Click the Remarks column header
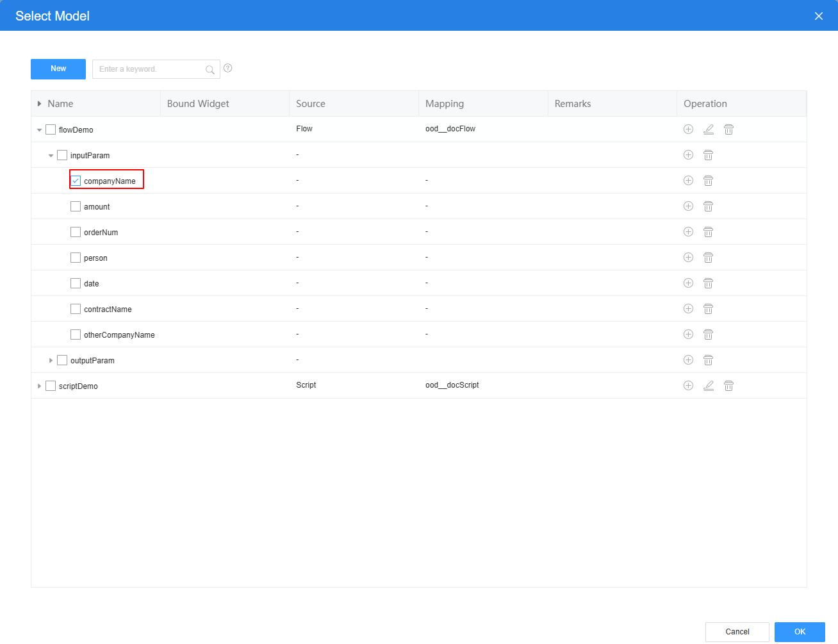This screenshot has height=644, width=838. (x=612, y=103)
